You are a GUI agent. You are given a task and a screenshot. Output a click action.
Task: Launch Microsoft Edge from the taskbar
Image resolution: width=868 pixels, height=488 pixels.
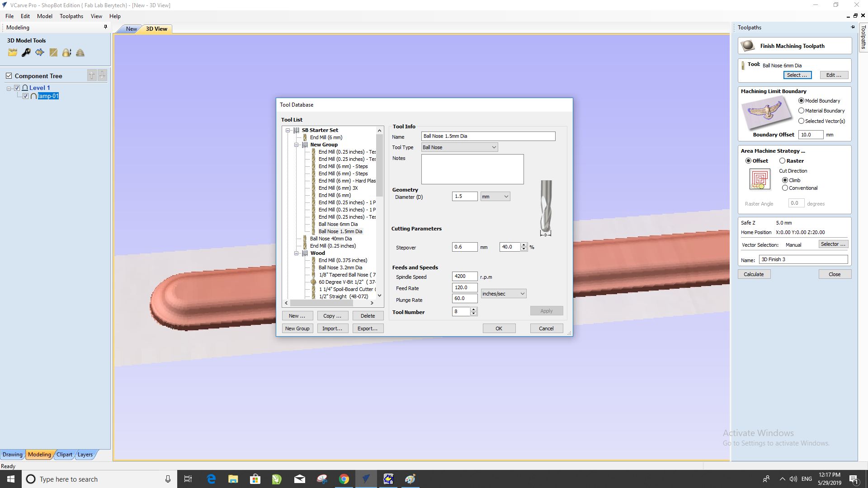211,479
